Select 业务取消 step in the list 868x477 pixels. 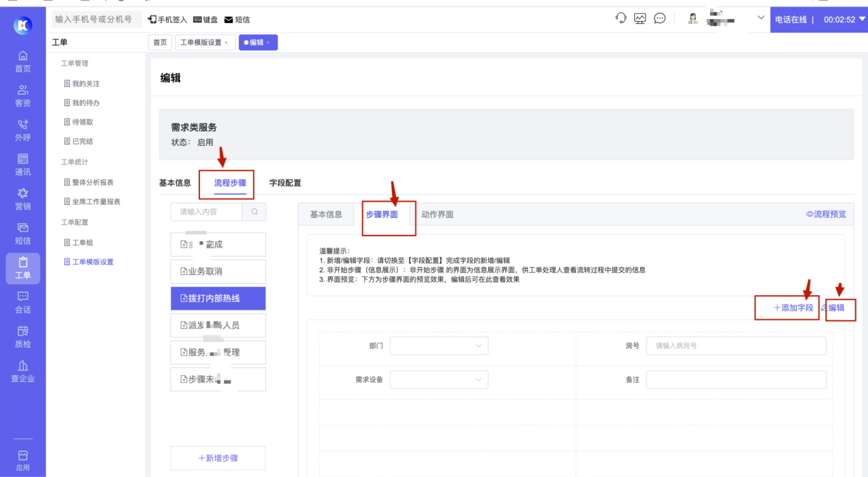[218, 271]
